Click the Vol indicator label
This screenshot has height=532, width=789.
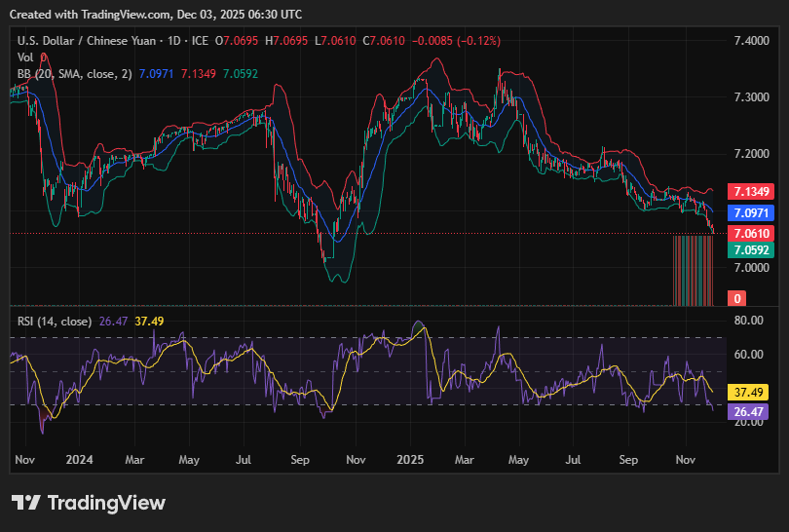click(26, 57)
